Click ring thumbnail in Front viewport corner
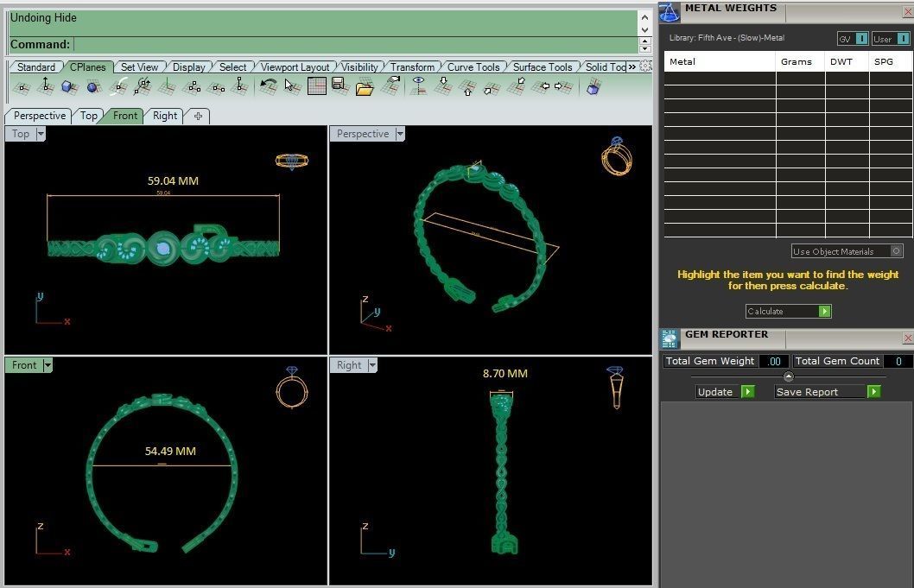This screenshot has height=588, width=914. pyautogui.click(x=291, y=387)
